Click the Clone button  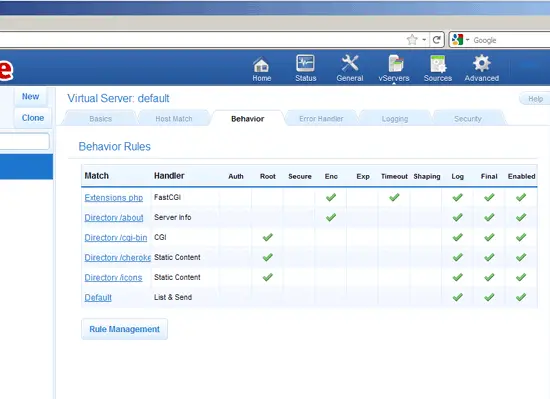33,118
